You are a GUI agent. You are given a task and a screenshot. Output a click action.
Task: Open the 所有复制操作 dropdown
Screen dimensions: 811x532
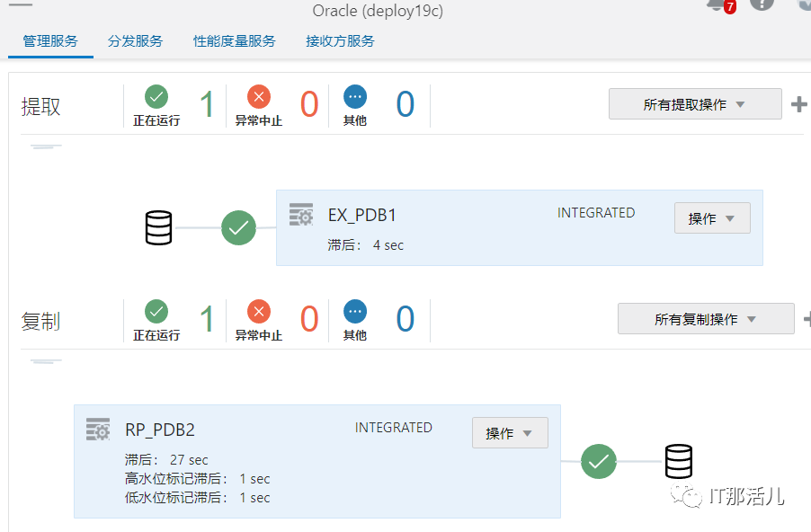click(706, 319)
